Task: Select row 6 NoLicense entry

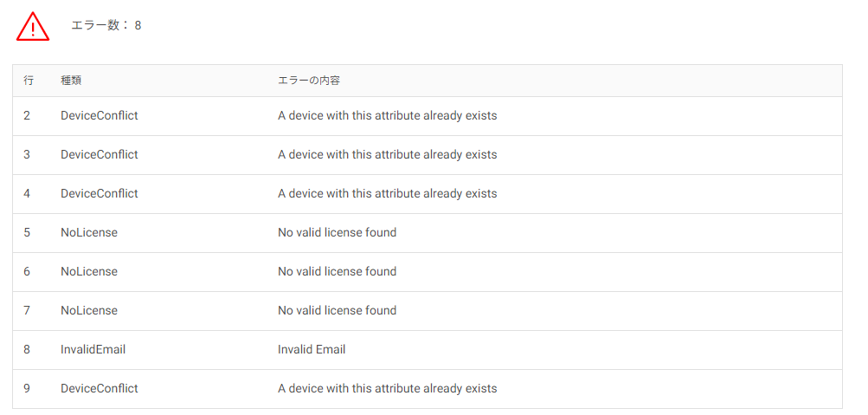Action: [89, 271]
